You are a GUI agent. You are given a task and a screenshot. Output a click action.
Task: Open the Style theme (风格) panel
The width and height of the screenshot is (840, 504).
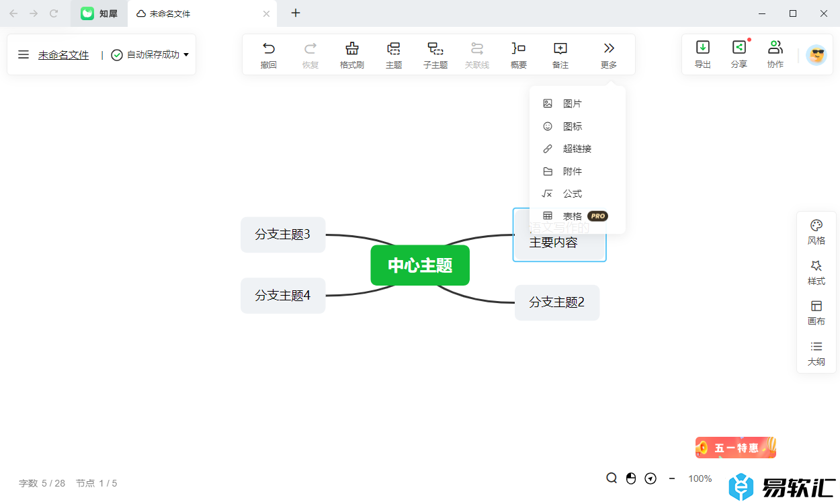(816, 232)
